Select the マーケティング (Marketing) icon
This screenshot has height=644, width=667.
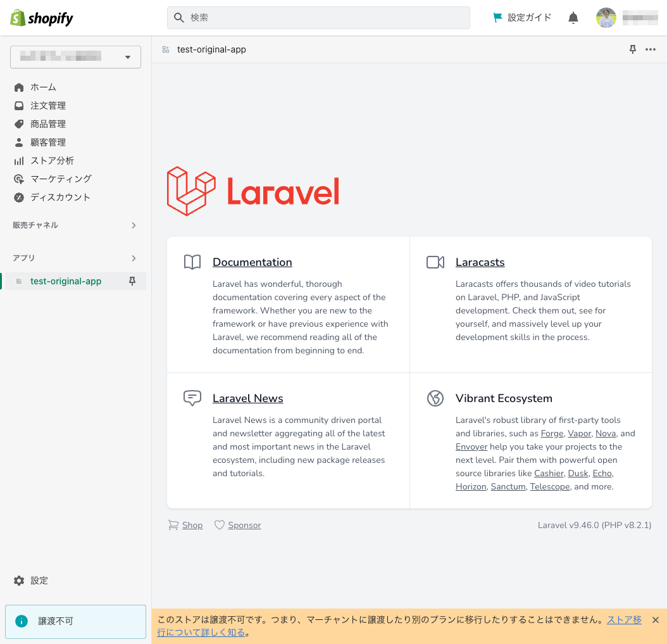[18, 179]
